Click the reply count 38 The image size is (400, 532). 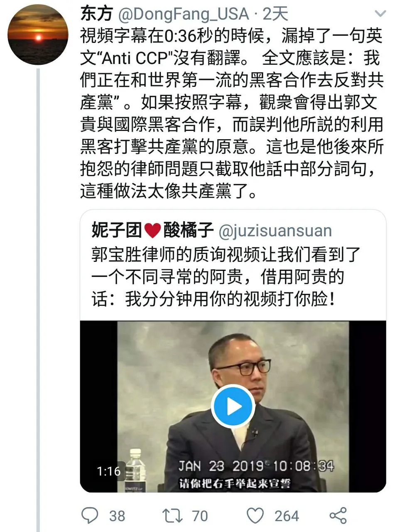click(x=117, y=516)
